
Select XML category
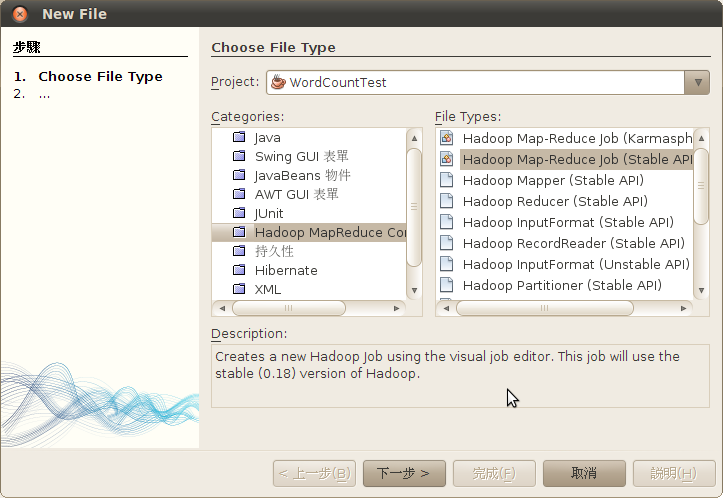pyautogui.click(x=309, y=289)
